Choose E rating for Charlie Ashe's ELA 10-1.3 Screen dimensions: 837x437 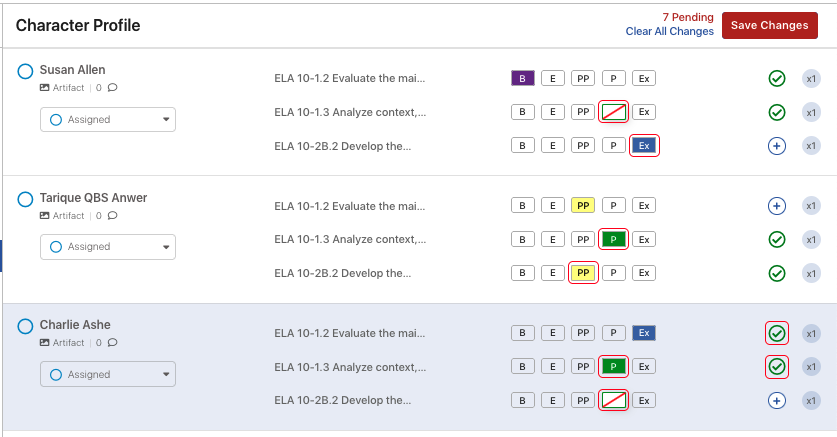(x=552, y=367)
